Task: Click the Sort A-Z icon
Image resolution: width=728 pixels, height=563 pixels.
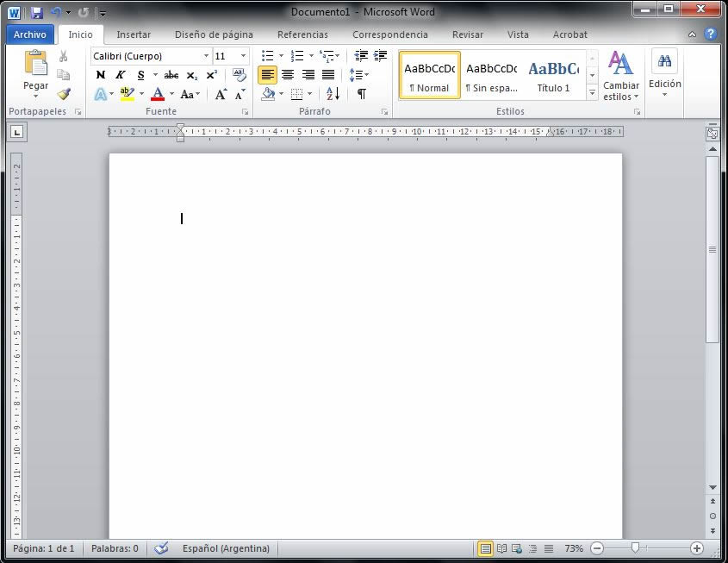Action: (333, 94)
